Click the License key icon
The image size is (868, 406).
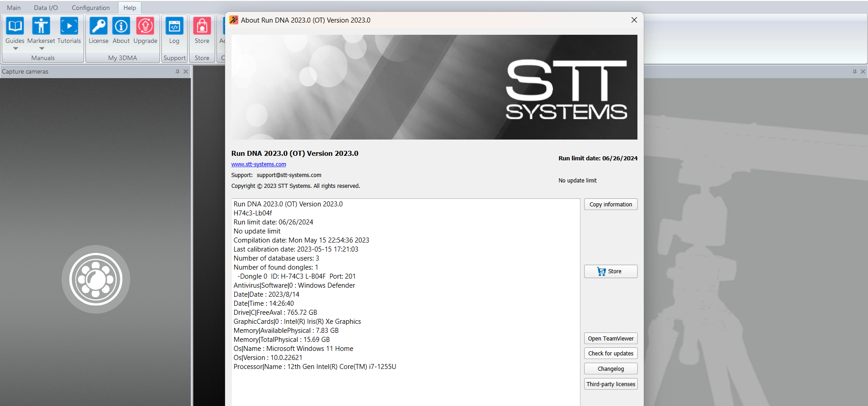[98, 26]
